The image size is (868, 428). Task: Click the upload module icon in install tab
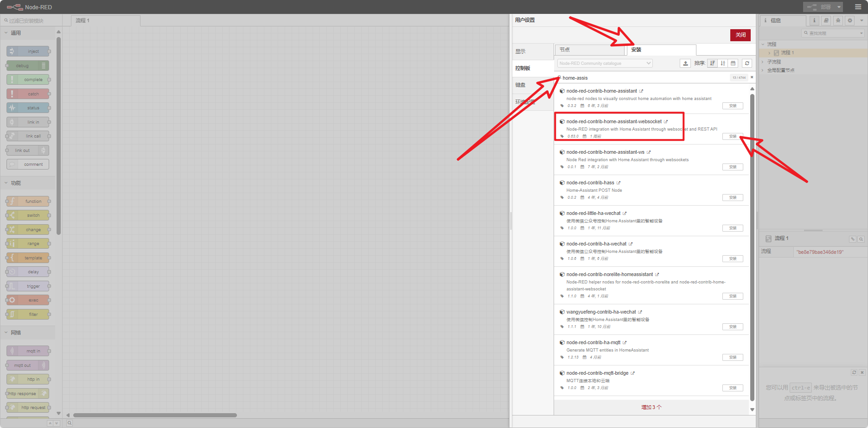685,63
